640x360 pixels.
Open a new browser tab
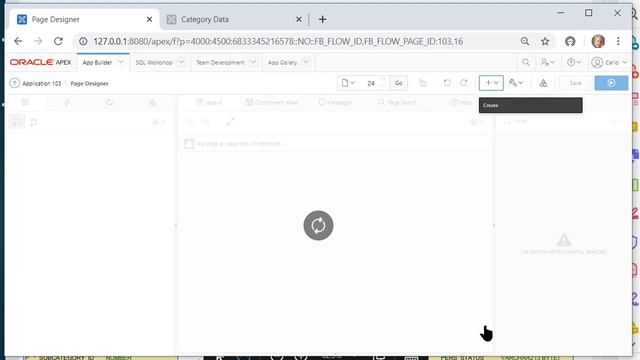322,19
